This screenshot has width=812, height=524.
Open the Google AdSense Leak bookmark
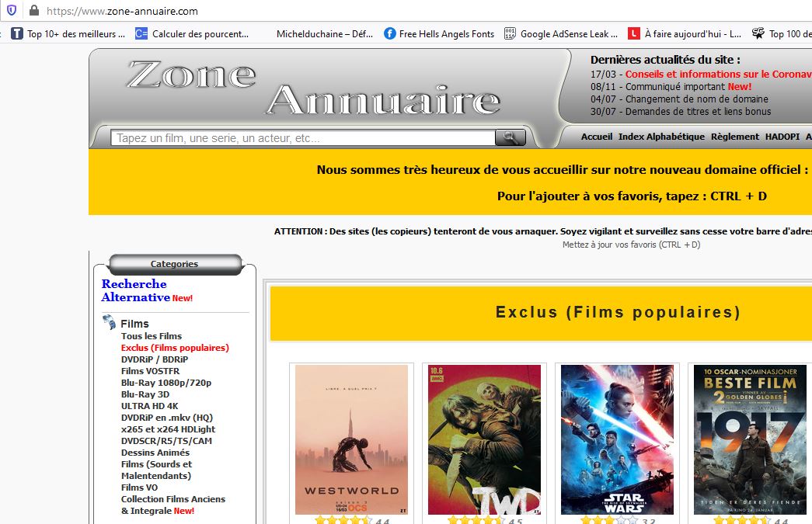(560, 33)
